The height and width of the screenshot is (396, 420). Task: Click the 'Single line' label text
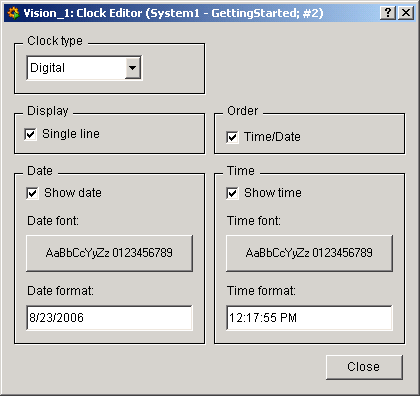(x=71, y=134)
